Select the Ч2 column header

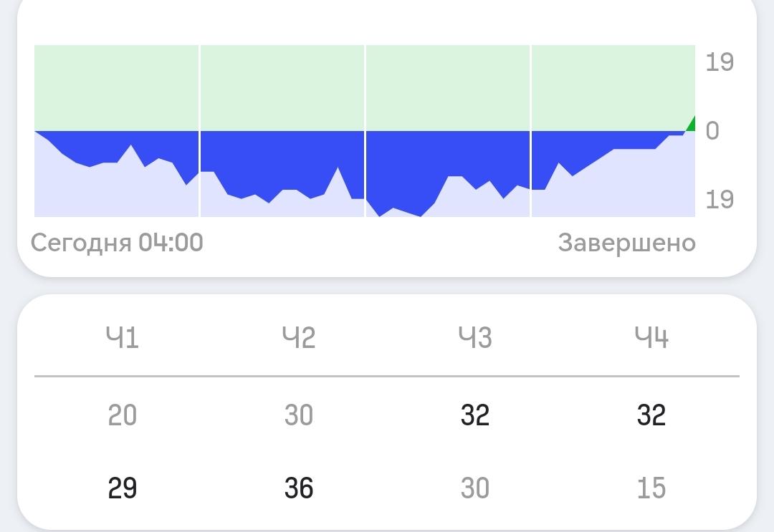tap(299, 338)
